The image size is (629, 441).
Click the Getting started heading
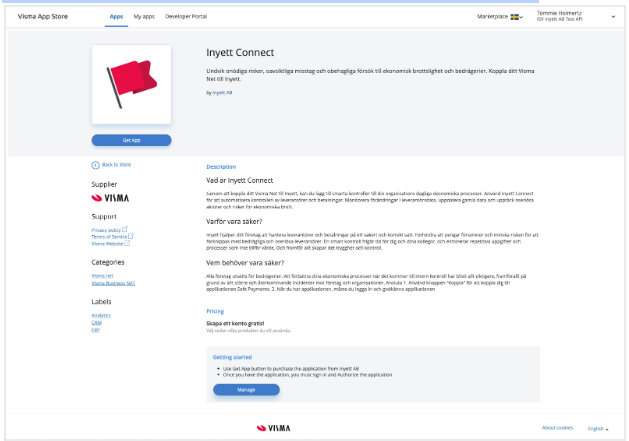pos(232,357)
